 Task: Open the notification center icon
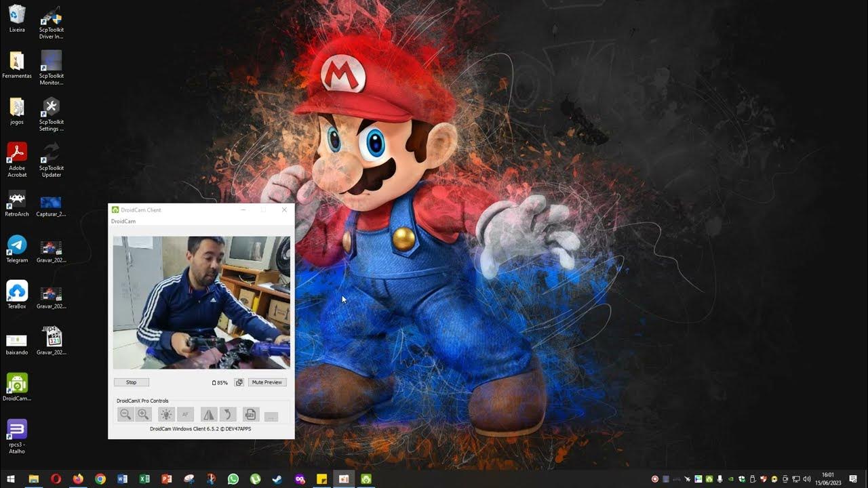[x=853, y=479]
